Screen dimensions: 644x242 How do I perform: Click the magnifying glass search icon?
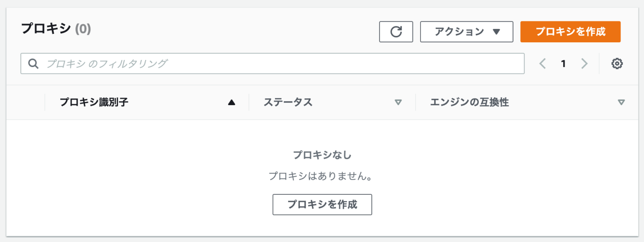click(34, 63)
